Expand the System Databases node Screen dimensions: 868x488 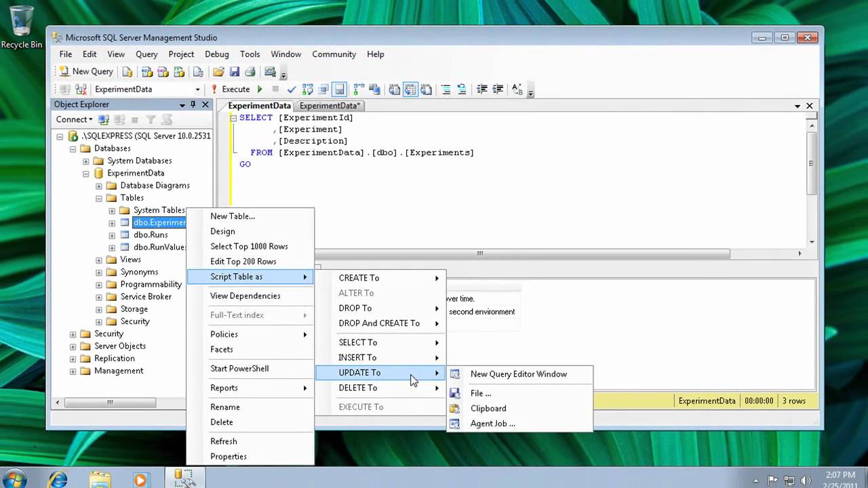tap(85, 161)
